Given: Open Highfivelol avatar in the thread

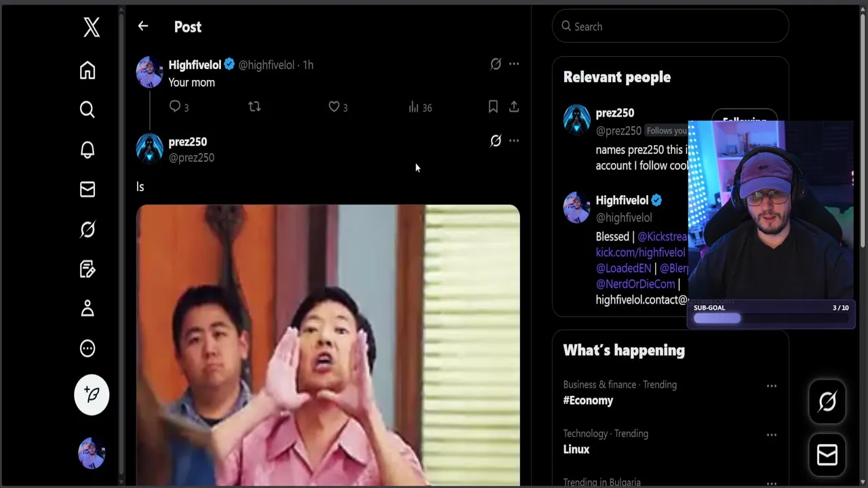Looking at the screenshot, I should [x=149, y=73].
